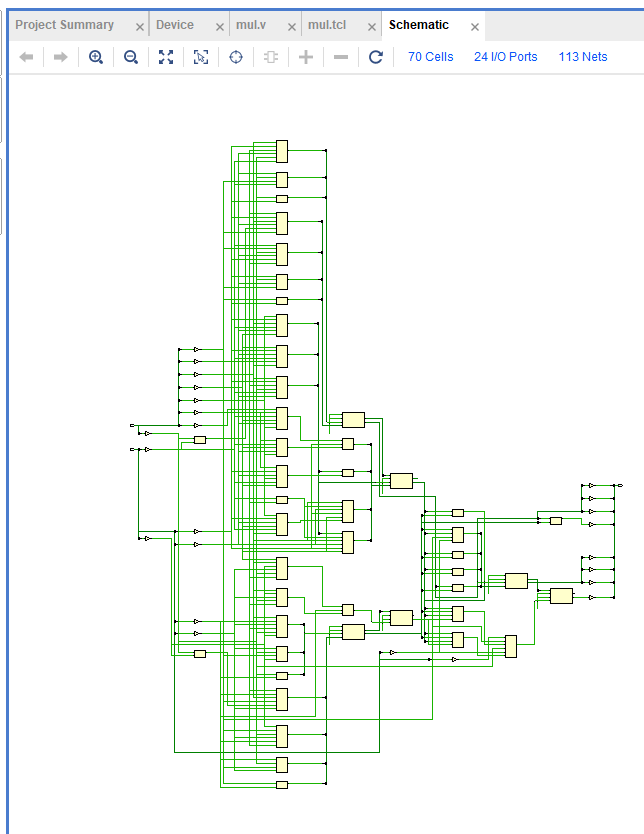Open the 113 Nets link
Viewport: 644px width, 834px height.
click(583, 57)
